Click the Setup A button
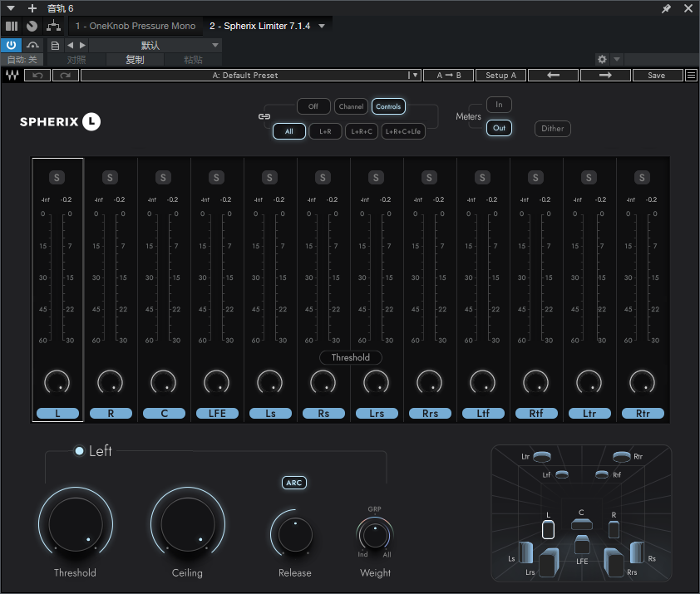700x594 pixels. [501, 76]
